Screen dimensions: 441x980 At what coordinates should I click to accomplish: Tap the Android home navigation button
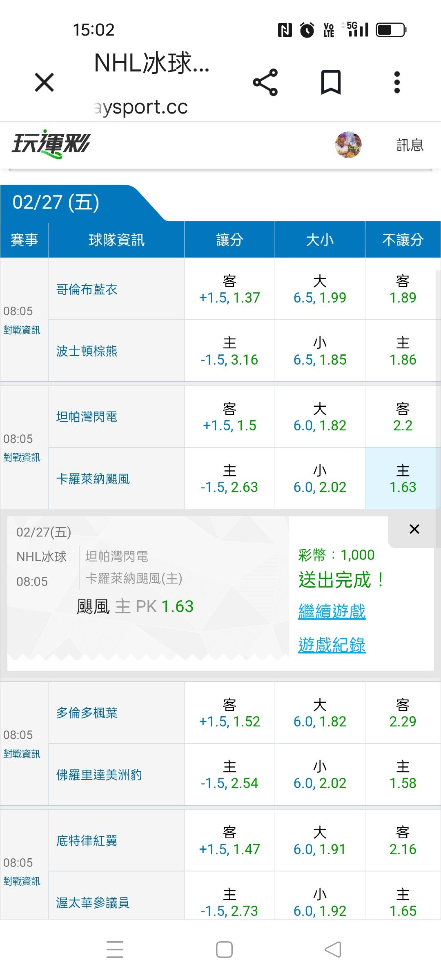(224, 949)
